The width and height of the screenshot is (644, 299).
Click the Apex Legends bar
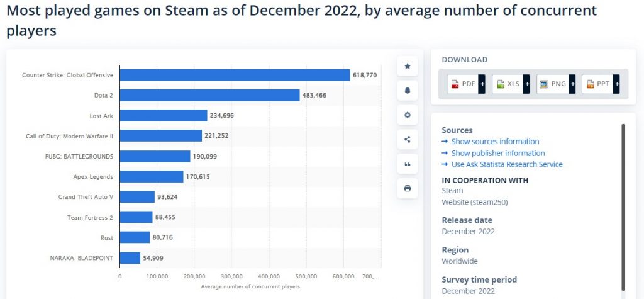[x=152, y=176]
